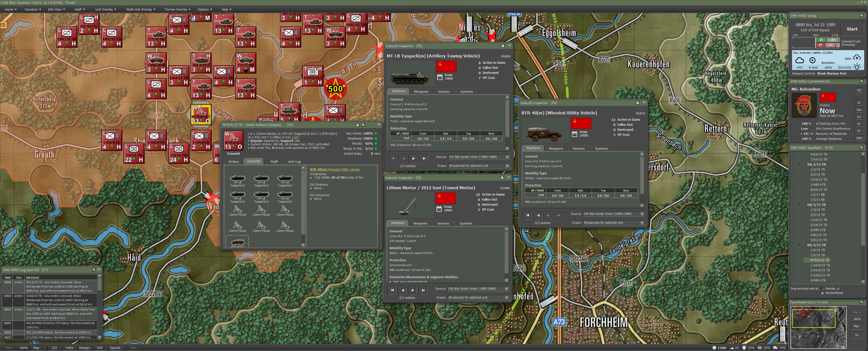Open the Weapons tab in the MT-LB inspector
868x351 pixels.
pyautogui.click(x=421, y=91)
